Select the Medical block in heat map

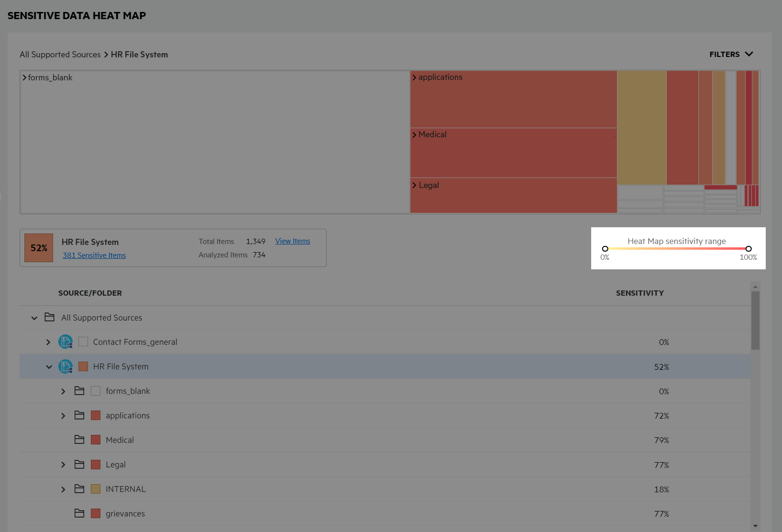coord(513,153)
